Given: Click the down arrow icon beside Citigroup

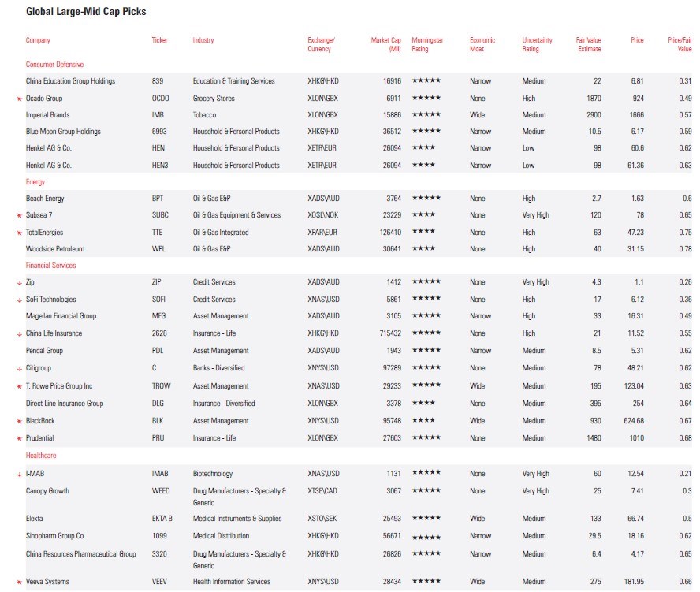Looking at the screenshot, I should tap(19, 368).
